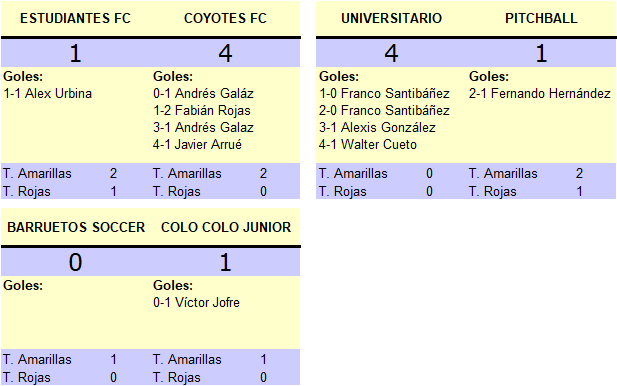Screen dimensions: 617x386
Task: Click the BARRUETOS SOCCER team header
Action: [x=76, y=227]
